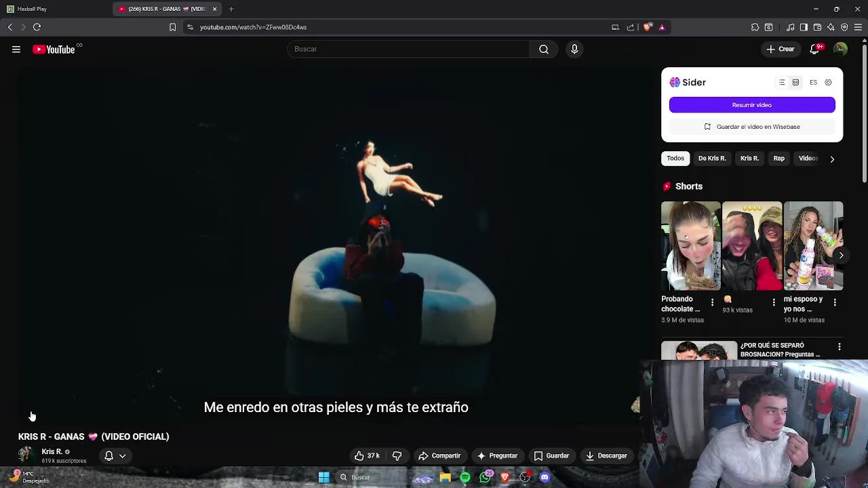Screen dimensions: 868x488
Task: Show more filter chips with right chevron
Action: point(832,159)
